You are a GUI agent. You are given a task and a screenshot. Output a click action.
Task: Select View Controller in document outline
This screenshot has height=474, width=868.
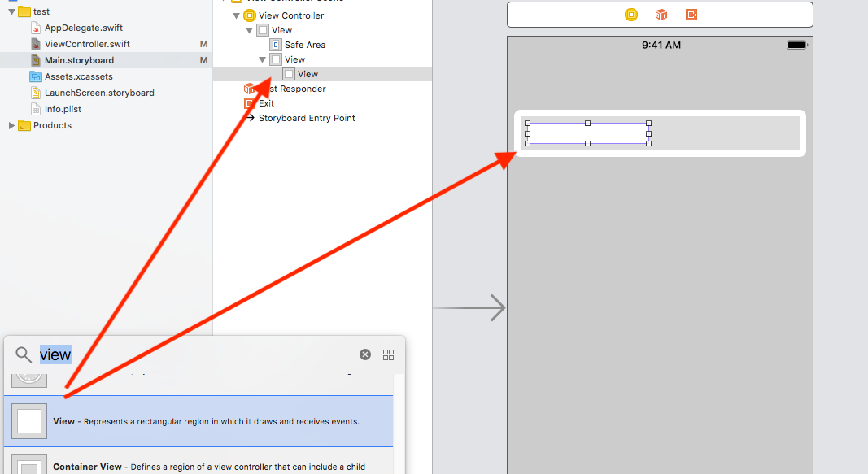(x=291, y=15)
